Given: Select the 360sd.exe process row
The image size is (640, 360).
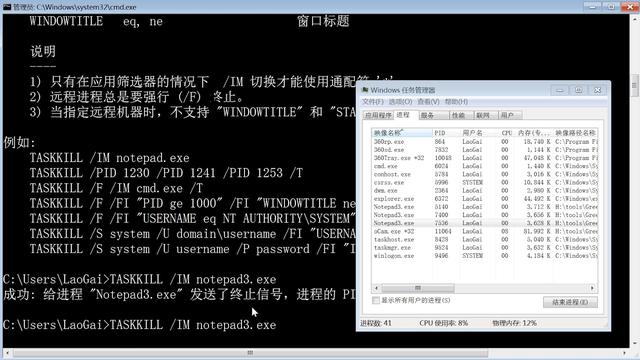Looking at the screenshot, I should [x=485, y=150].
